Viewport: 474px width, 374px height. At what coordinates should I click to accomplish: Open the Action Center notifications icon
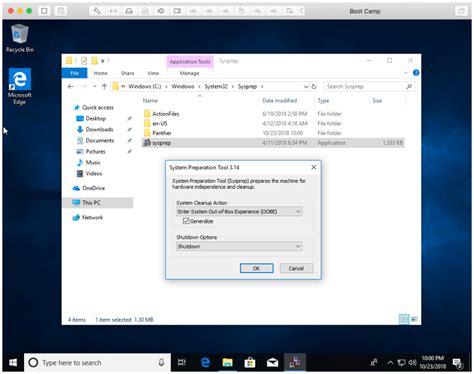(x=457, y=363)
